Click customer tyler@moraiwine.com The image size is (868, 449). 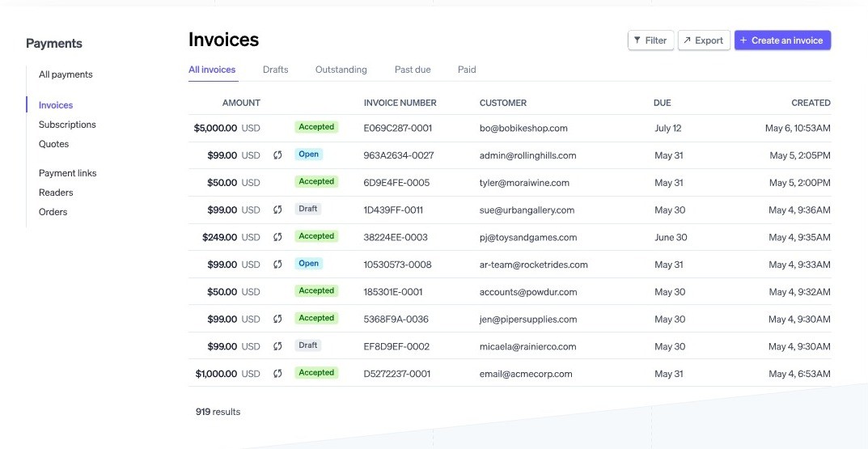[x=524, y=183]
